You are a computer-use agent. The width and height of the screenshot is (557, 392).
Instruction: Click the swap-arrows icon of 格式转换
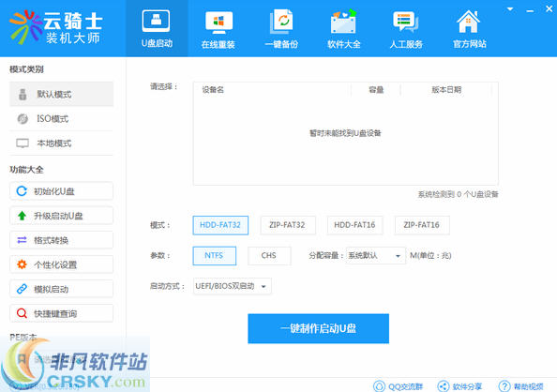(x=22, y=240)
